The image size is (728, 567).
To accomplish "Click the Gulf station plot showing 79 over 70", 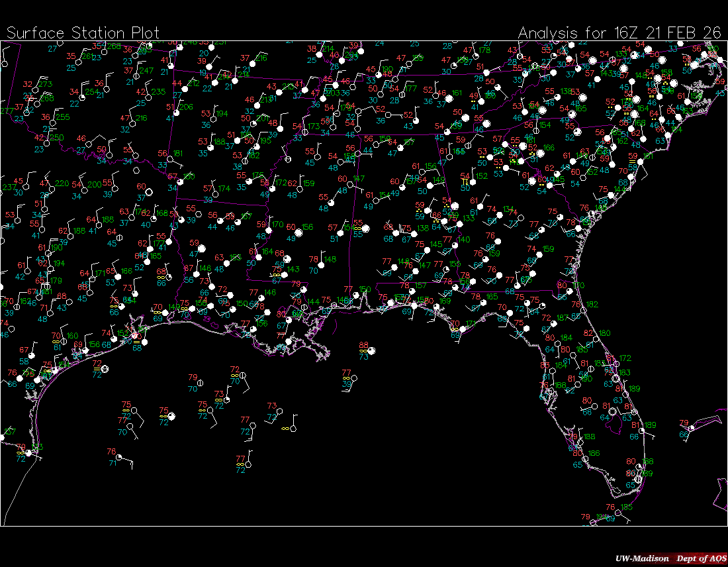I will click(x=201, y=383).
